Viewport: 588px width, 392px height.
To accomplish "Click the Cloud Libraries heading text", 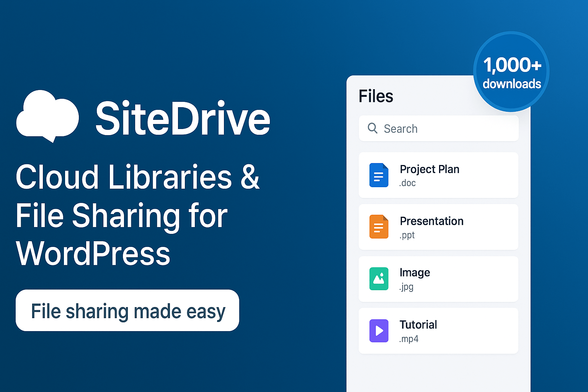I will coord(138,177).
